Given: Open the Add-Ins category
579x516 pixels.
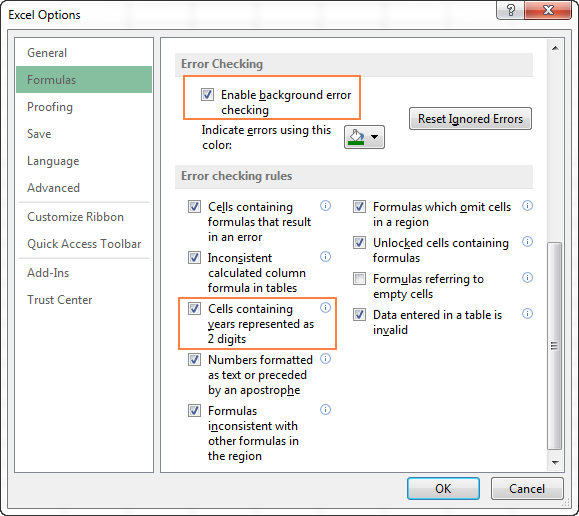Looking at the screenshot, I should [x=84, y=273].
